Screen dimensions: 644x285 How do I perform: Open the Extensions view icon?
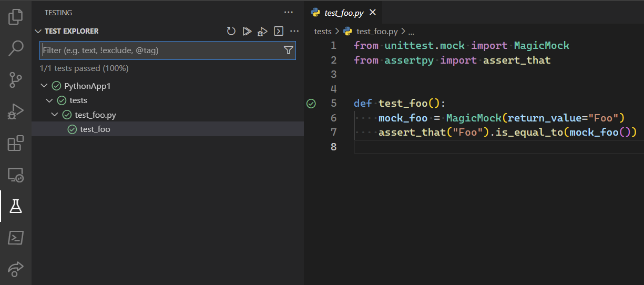(x=16, y=143)
